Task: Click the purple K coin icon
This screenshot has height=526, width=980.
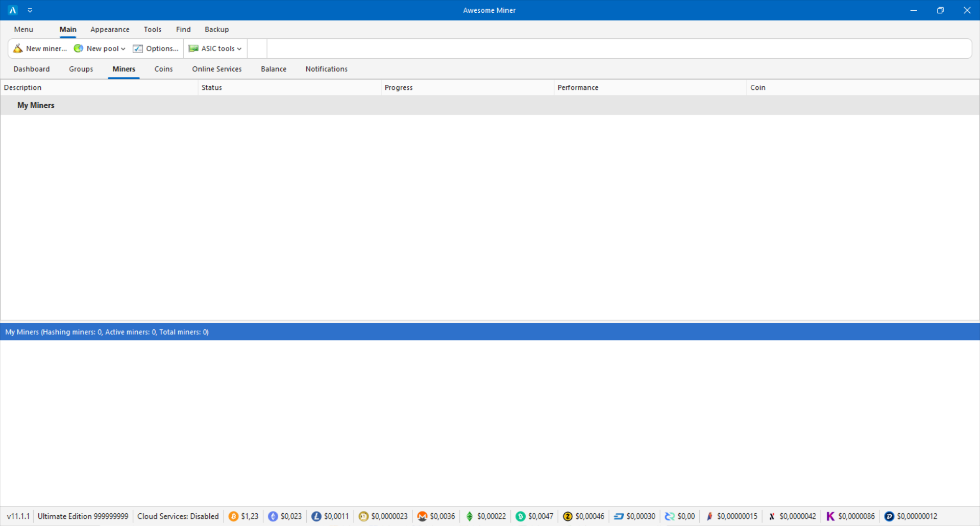Action: [830, 516]
